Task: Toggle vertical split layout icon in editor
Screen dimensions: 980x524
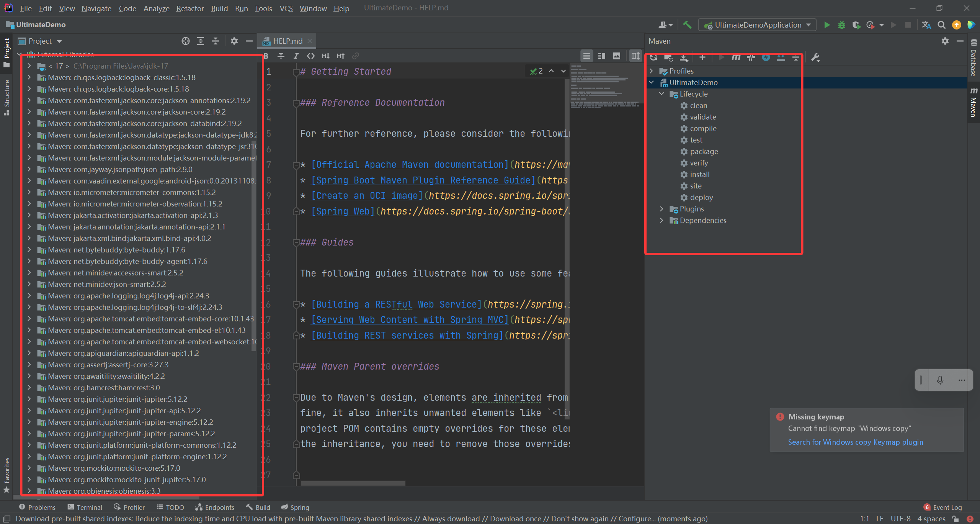Action: point(635,56)
